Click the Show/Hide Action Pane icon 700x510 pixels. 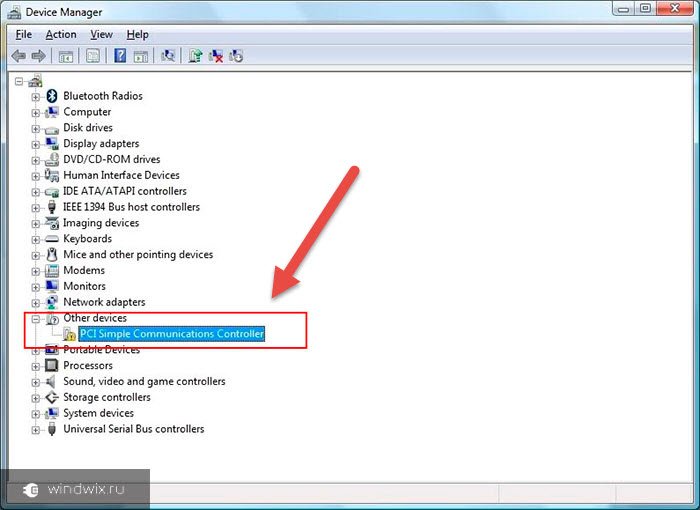pos(141,56)
